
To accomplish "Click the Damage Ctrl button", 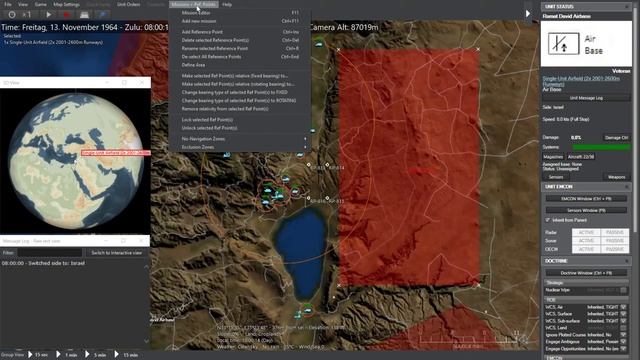I will 616,138.
